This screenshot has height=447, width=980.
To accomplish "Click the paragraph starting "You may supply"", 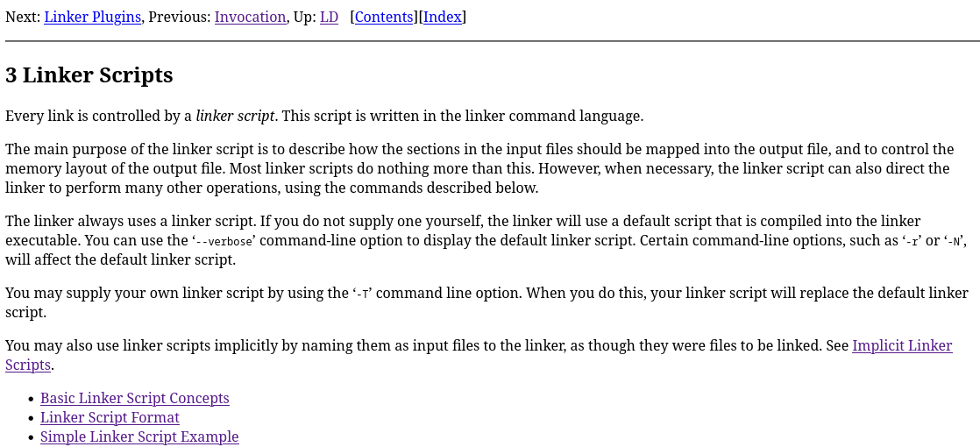I will (486, 302).
